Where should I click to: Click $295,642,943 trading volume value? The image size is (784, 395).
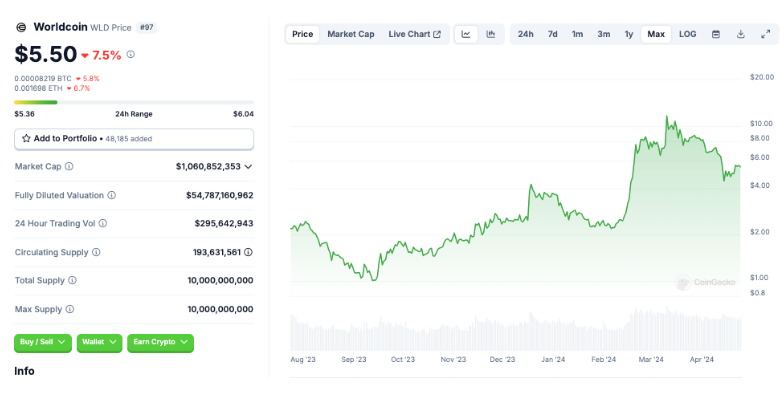tap(224, 224)
